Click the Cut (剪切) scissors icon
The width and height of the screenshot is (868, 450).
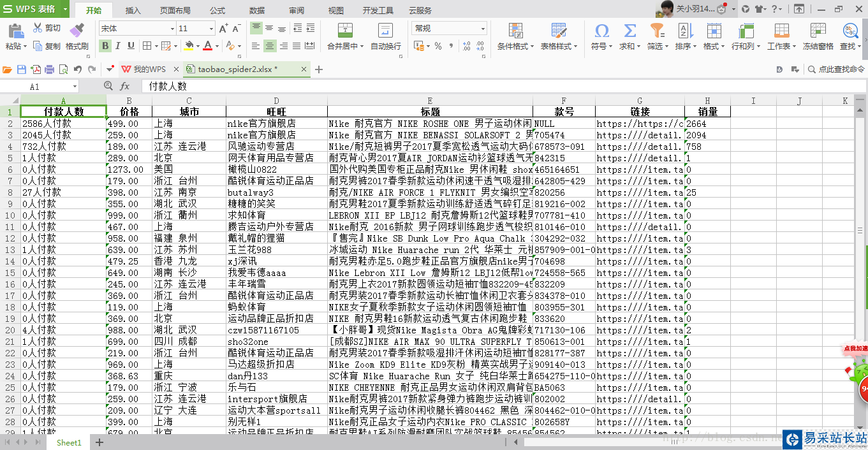(38, 28)
